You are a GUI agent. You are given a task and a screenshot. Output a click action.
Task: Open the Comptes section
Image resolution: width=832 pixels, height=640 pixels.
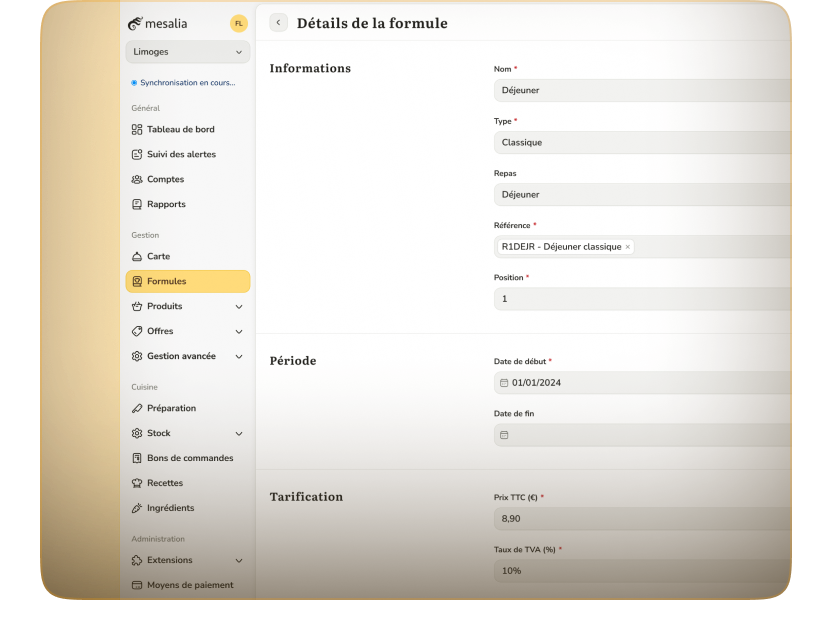(165, 180)
